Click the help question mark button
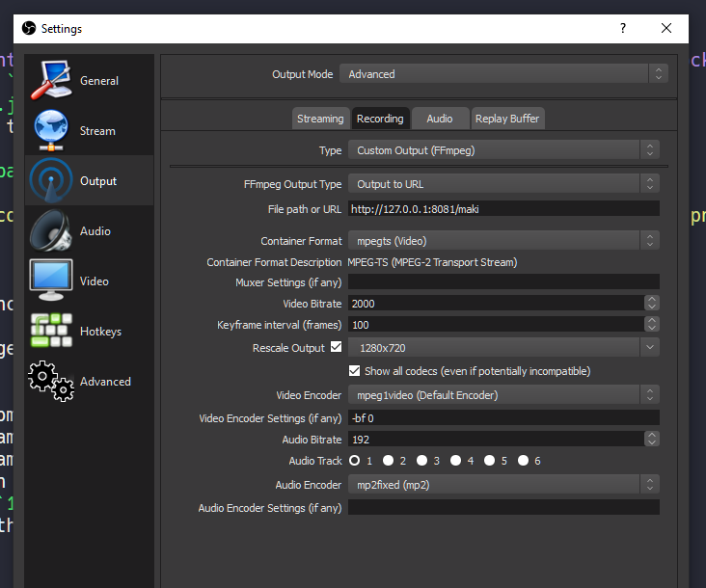 (623, 28)
